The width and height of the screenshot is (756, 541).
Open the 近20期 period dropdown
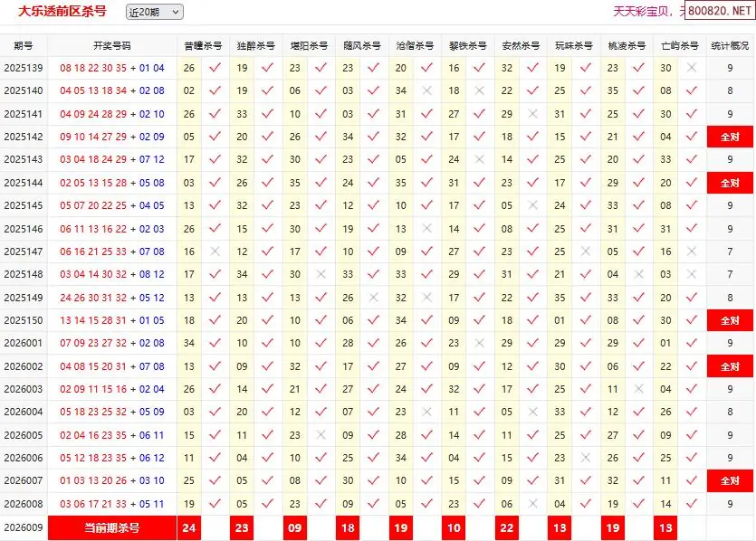[154, 12]
